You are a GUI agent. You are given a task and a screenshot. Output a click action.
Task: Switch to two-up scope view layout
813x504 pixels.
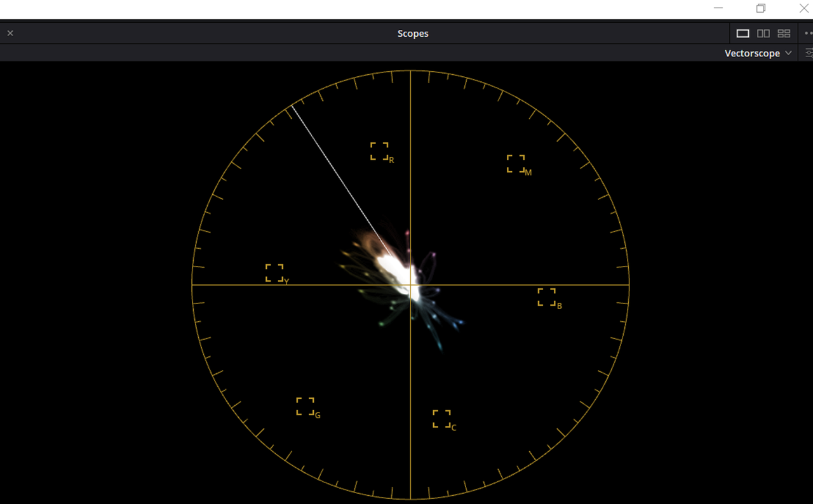click(763, 33)
